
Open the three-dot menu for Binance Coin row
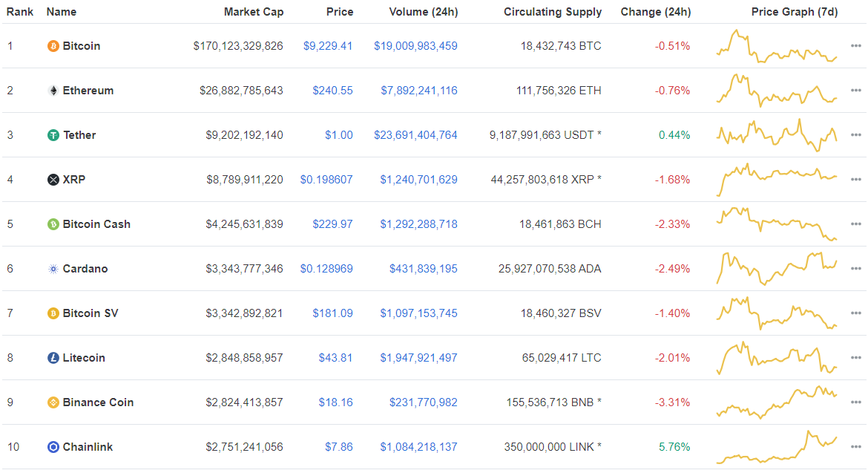pyautogui.click(x=856, y=402)
